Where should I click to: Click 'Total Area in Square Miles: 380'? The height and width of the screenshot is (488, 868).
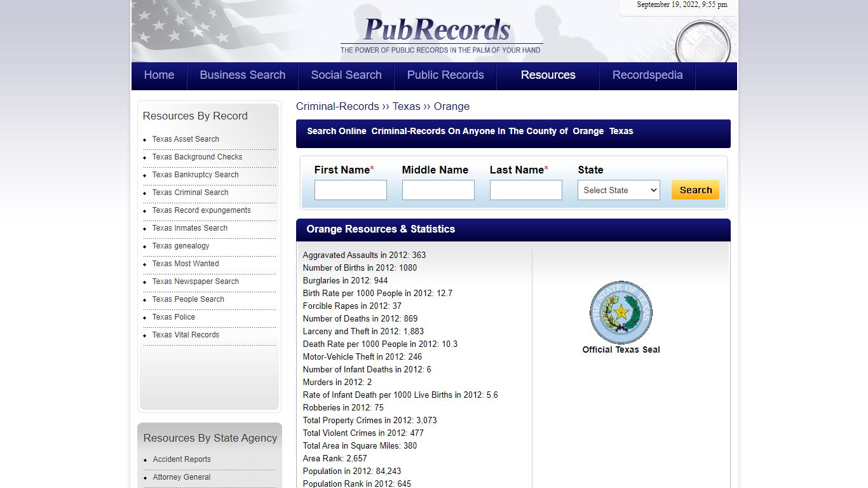[x=360, y=445]
